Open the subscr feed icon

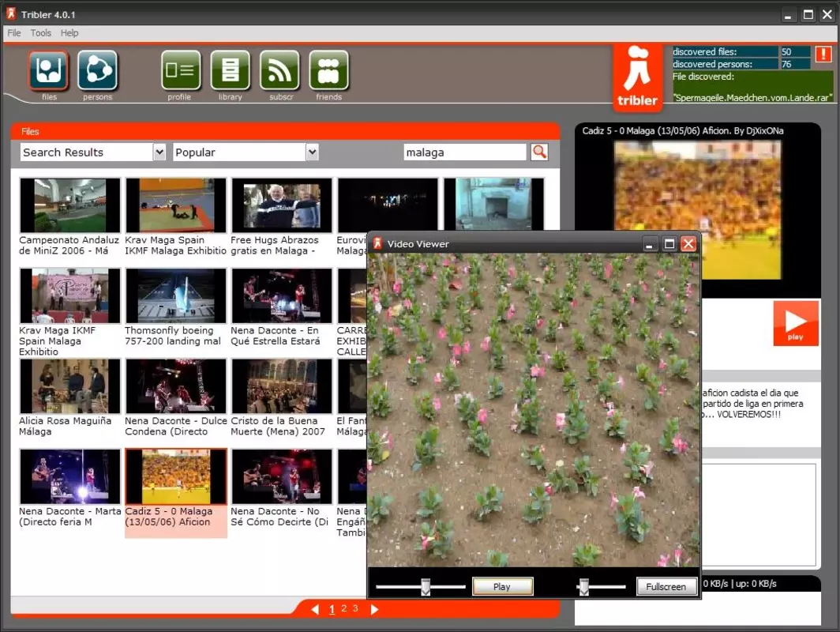coord(279,70)
